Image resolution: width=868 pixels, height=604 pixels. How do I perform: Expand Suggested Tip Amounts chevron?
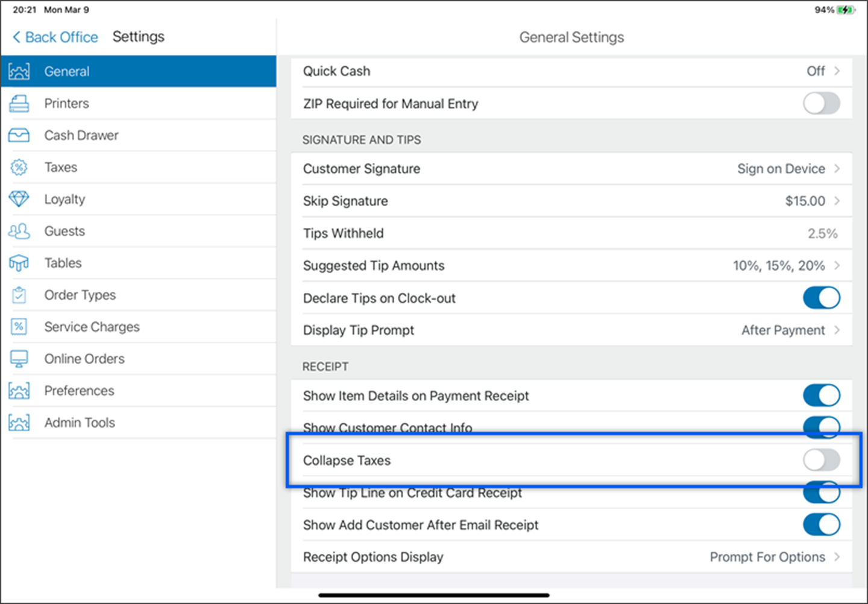tap(837, 265)
